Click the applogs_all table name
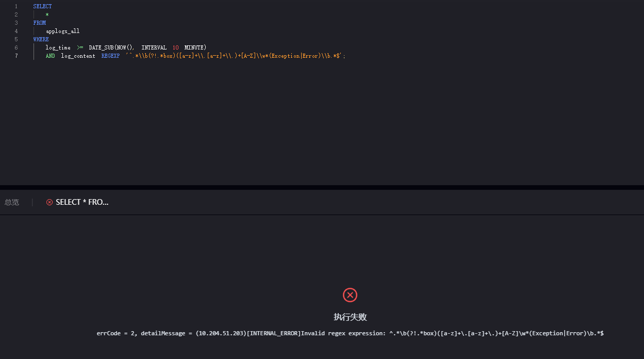This screenshot has height=359, width=644. click(62, 31)
